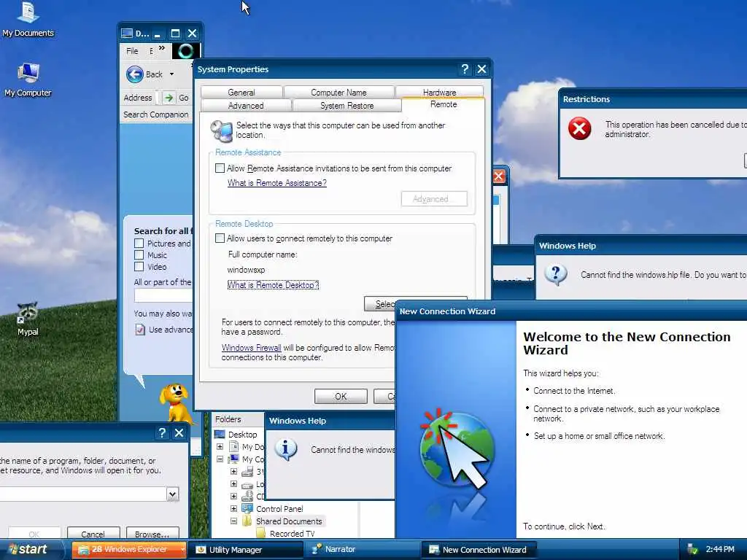Collapse the Shared Documents node in Folders tree

233,521
